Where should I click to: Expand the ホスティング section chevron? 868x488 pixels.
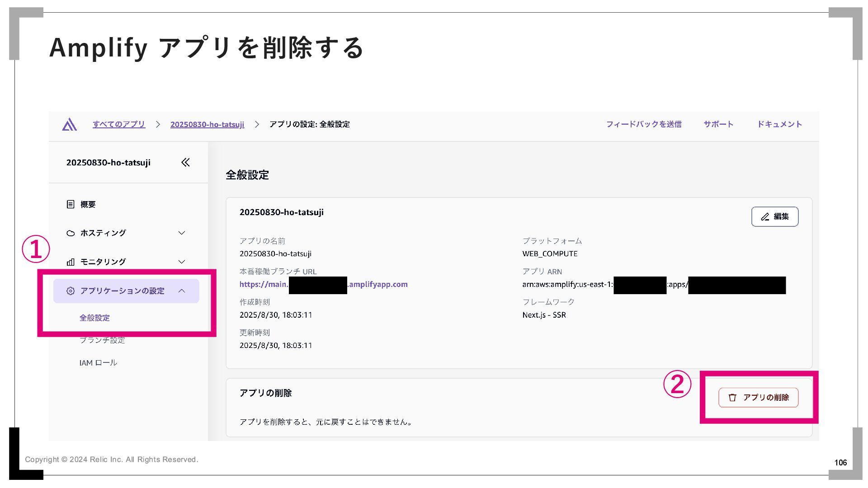(x=182, y=233)
